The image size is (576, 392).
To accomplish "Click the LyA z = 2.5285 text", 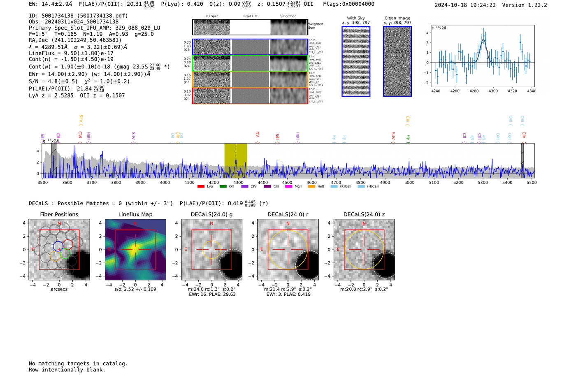I will (51, 95).
